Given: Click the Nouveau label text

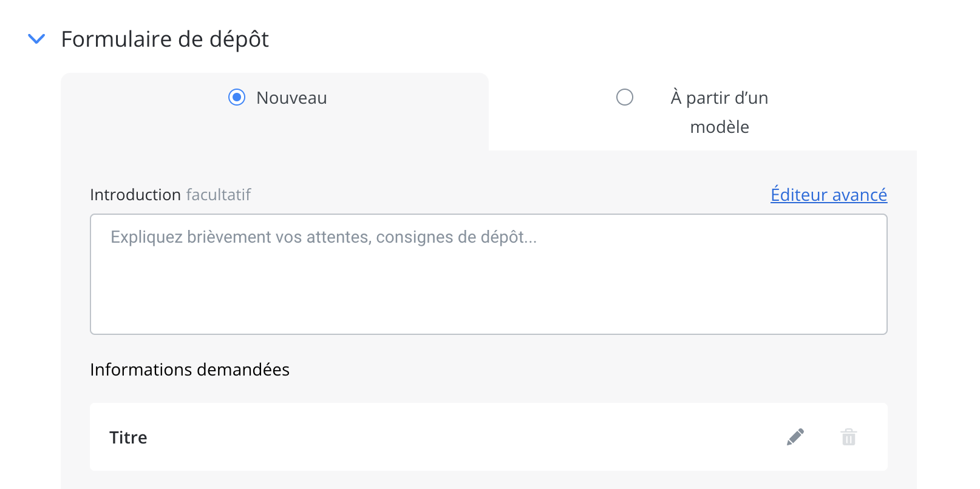Looking at the screenshot, I should pyautogui.click(x=291, y=98).
